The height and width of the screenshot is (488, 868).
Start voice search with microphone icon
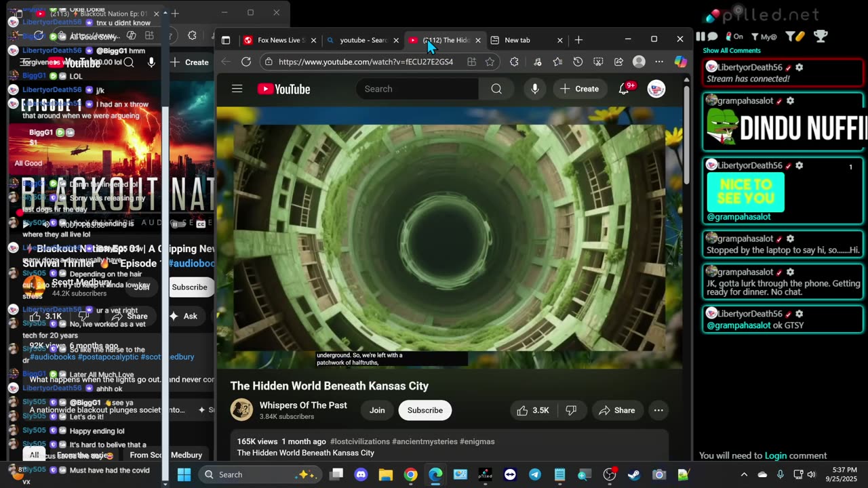[x=535, y=89]
